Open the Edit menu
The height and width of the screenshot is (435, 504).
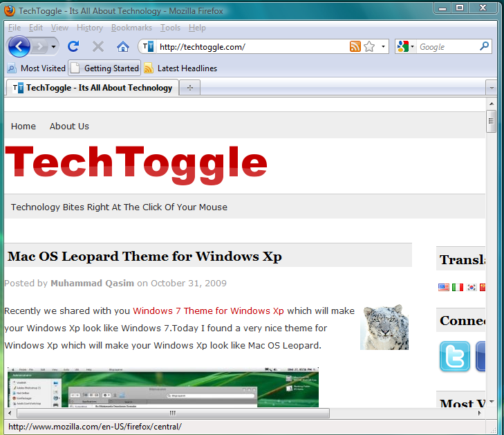(36, 28)
